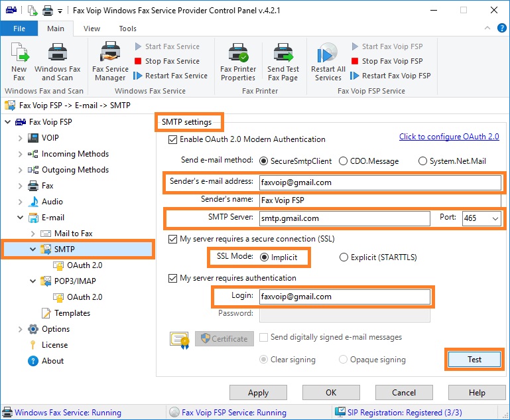Open Fax Service Manager
Image resolution: width=510 pixels, height=420 pixels.
tap(110, 62)
